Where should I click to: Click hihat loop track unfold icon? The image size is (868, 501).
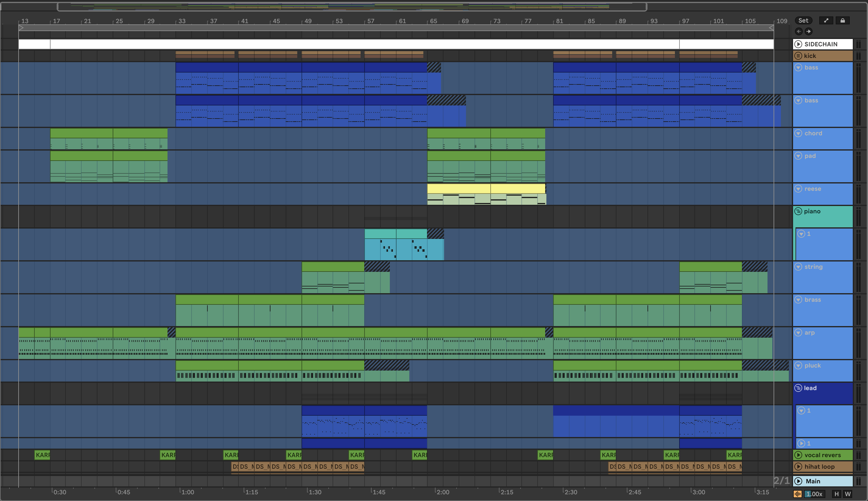coord(798,467)
